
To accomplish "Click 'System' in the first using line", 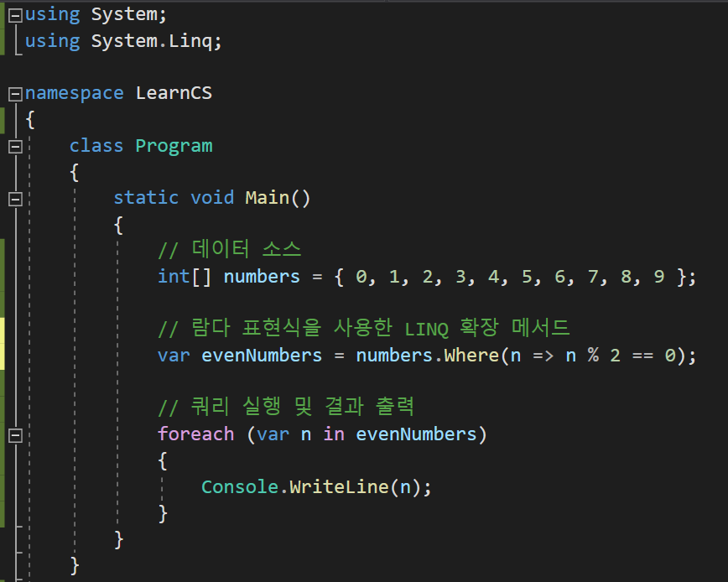I will 124,15.
